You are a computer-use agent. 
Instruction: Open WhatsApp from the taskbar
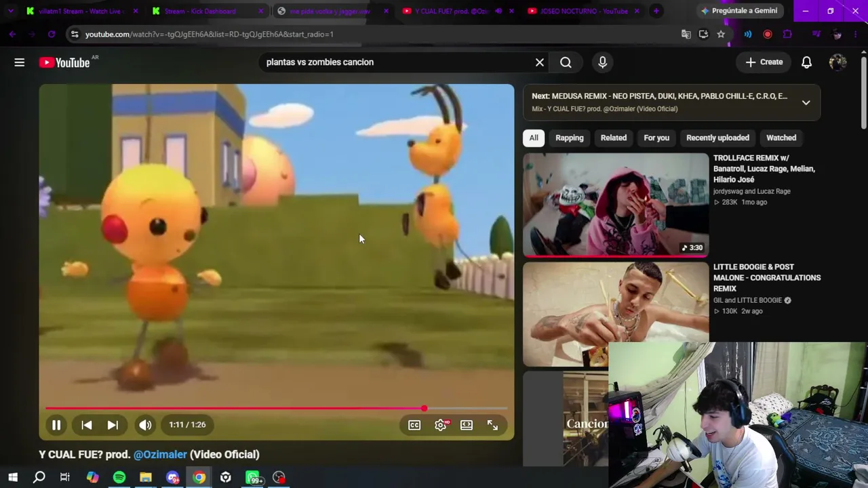pos(253,478)
